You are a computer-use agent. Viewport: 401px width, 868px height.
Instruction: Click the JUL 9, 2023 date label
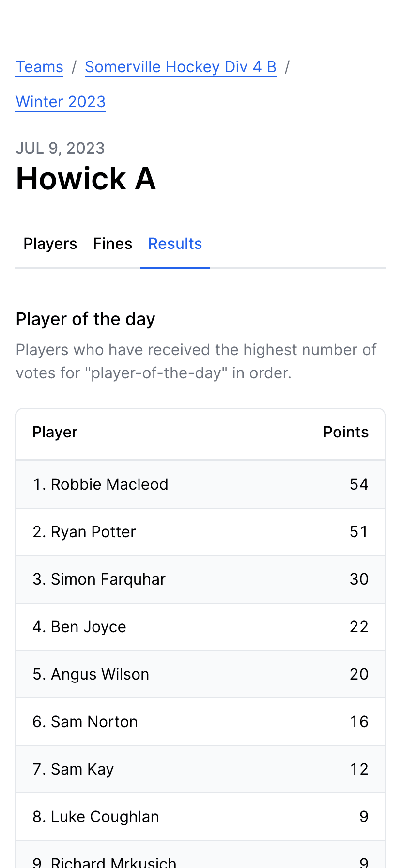tap(60, 148)
